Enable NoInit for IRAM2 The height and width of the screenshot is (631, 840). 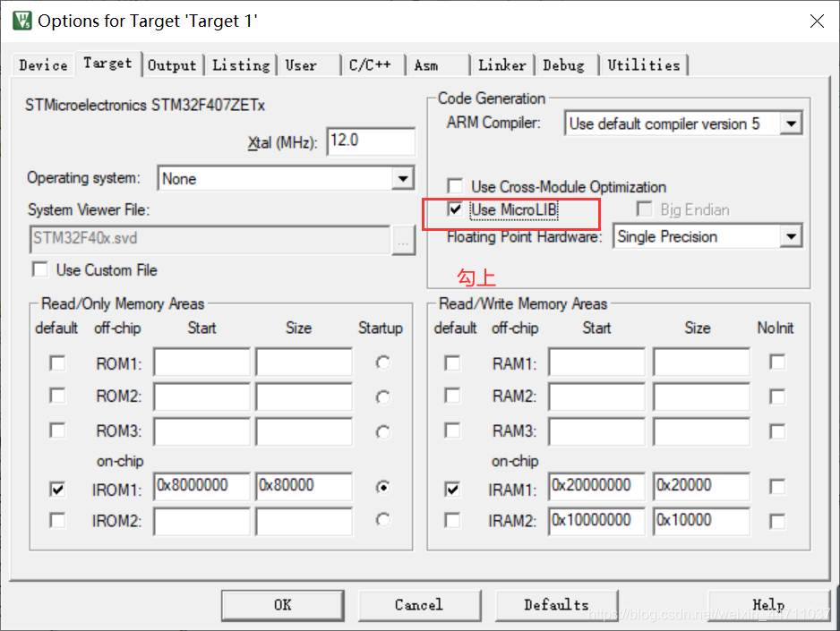(777, 521)
